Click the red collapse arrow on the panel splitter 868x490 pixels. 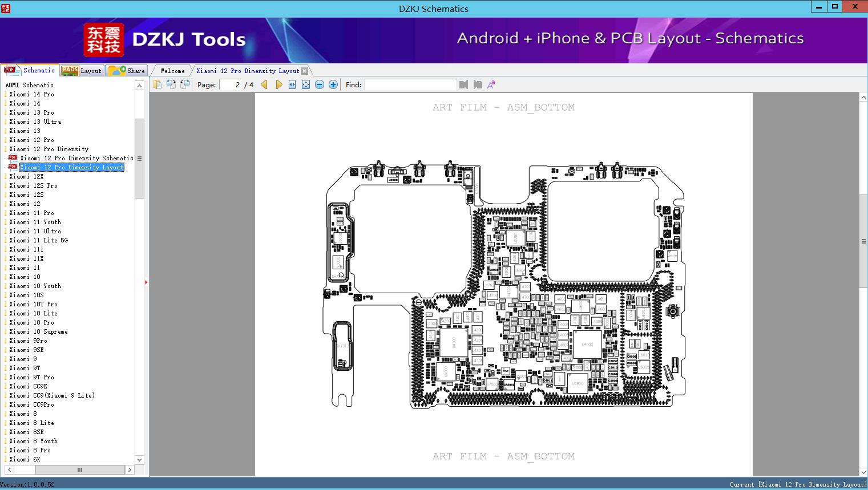146,282
